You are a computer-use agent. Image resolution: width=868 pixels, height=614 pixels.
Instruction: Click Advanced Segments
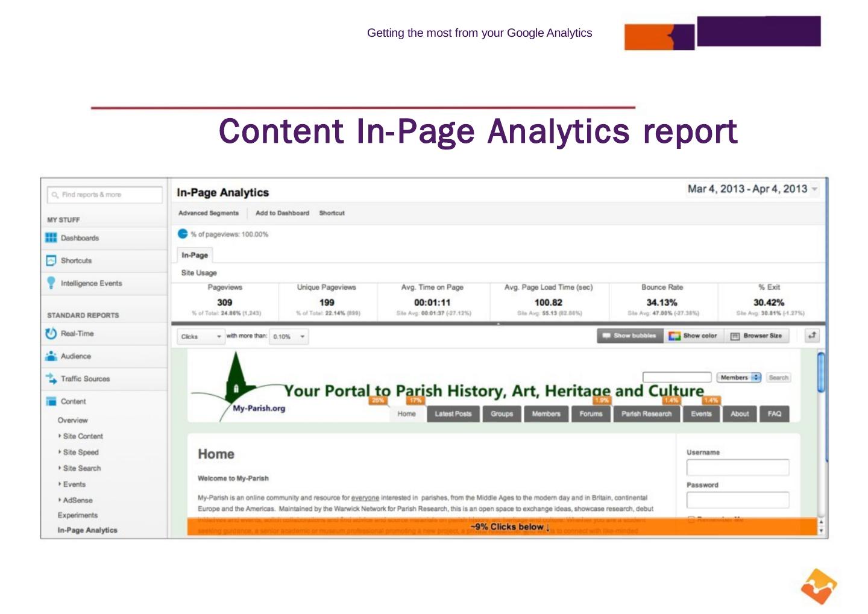click(209, 213)
